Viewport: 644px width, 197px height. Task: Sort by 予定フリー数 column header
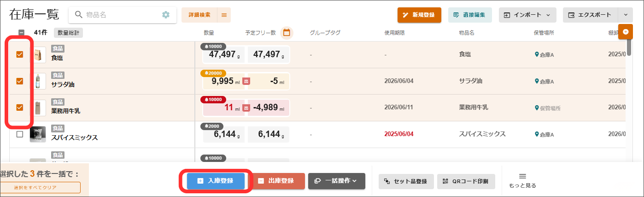[260, 33]
